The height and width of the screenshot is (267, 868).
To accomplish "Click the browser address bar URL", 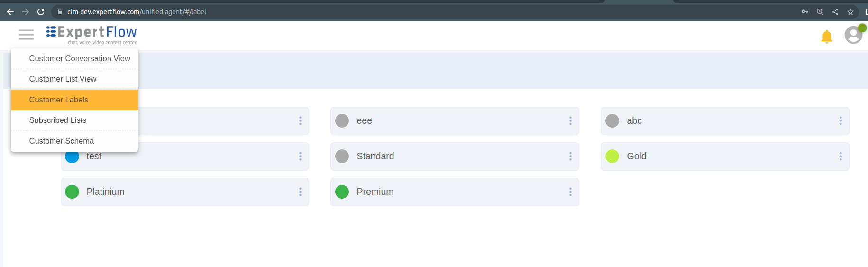I will [x=137, y=12].
